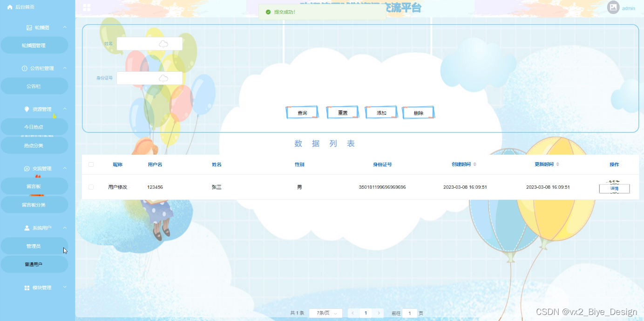The image size is (644, 321).
Task: Click the 查询 button
Action: 302,113
